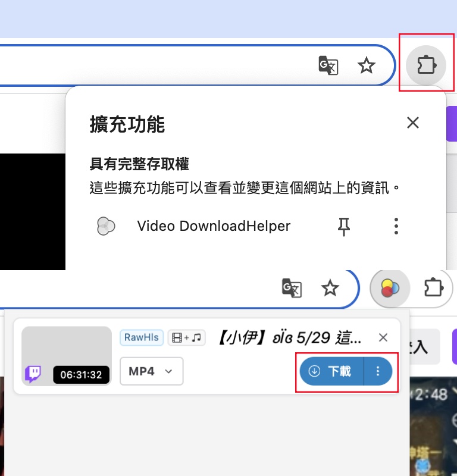Click the video thumbnail showing 06:31:32

coord(67,356)
